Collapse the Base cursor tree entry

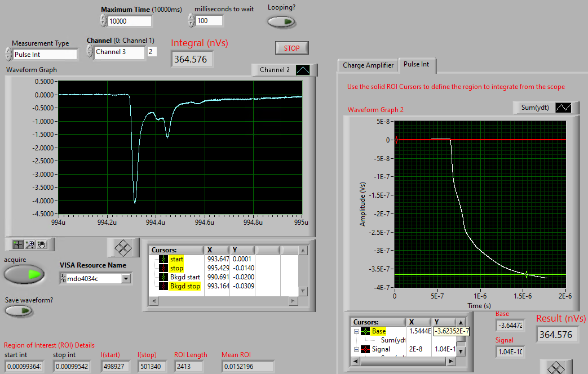click(356, 331)
